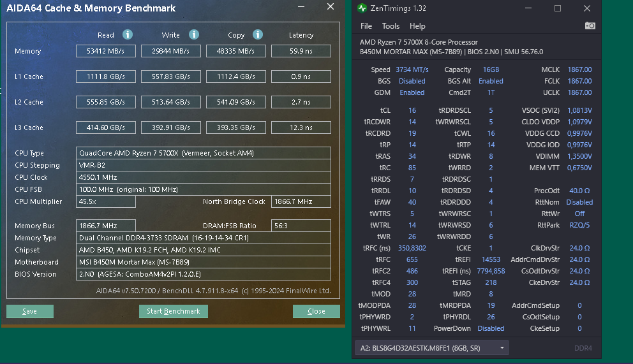Click the ProcOdt value 40.0 Ω
Image resolution: width=633 pixels, height=364 pixels.
(579, 191)
